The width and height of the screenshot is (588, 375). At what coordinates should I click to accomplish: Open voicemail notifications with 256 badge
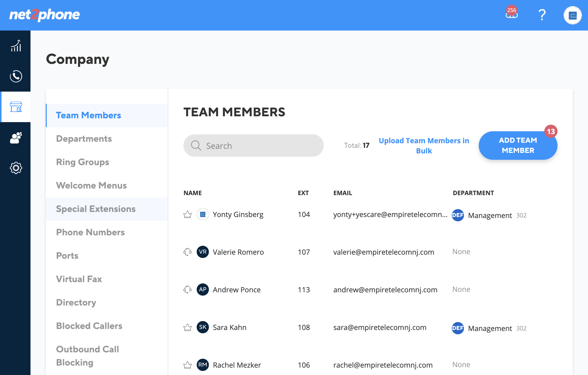point(512,13)
